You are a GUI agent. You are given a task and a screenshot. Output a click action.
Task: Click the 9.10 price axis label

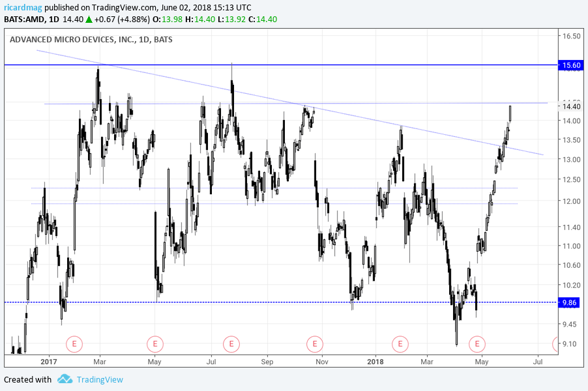(x=570, y=344)
